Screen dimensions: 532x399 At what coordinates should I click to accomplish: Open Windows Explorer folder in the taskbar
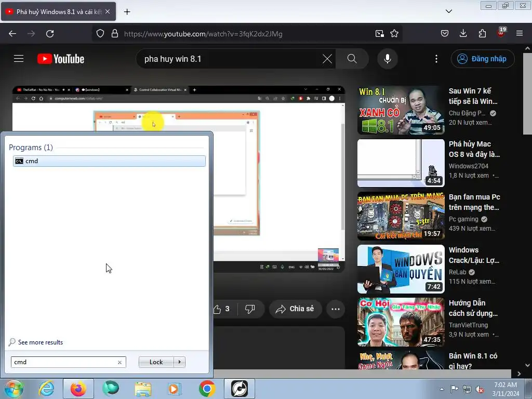pyautogui.click(x=143, y=389)
